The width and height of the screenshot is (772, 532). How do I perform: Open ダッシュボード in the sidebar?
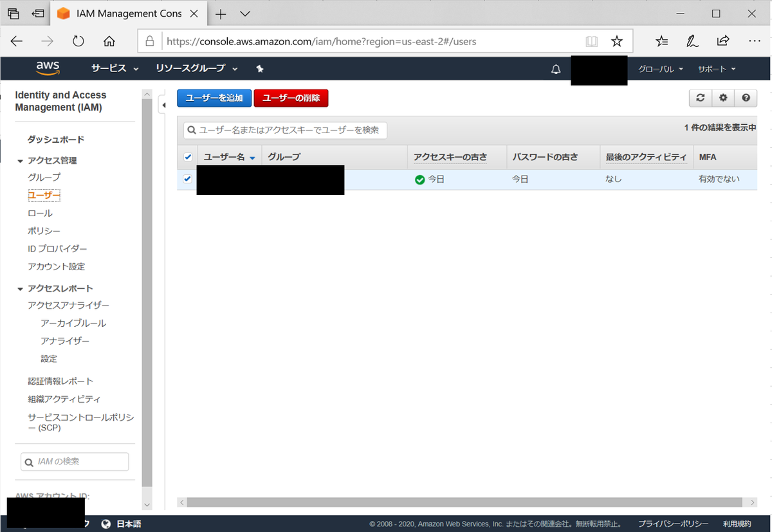(56, 140)
